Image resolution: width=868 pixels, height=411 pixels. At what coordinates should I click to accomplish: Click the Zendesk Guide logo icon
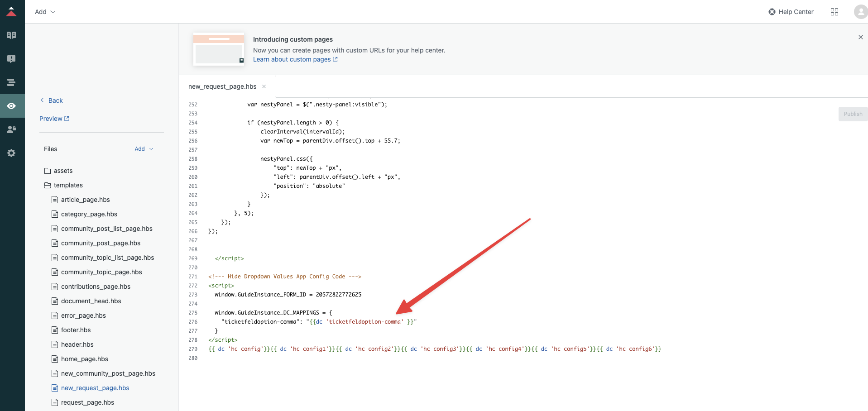click(12, 12)
